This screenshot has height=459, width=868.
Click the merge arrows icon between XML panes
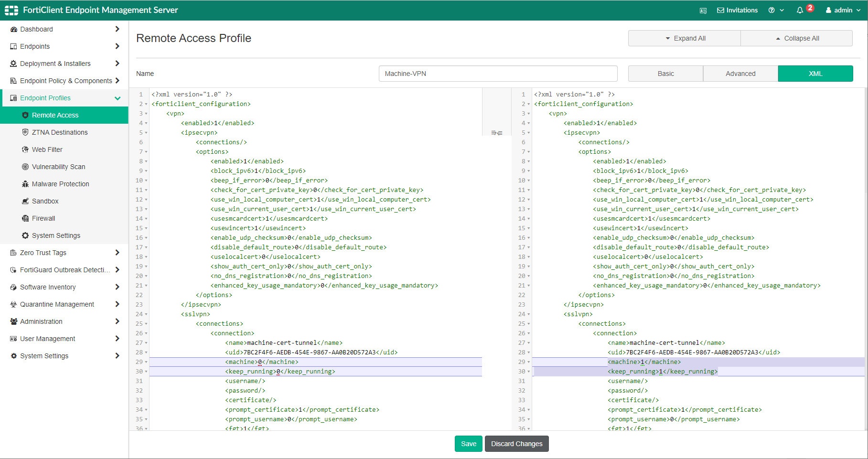[497, 132]
